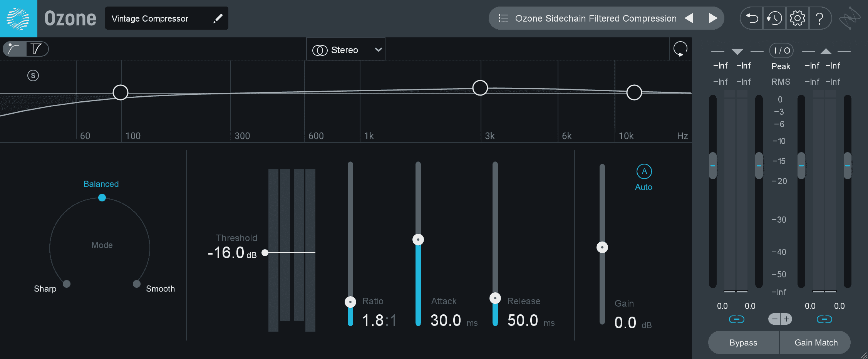The height and width of the screenshot is (359, 868).
Task: Open the help question mark icon
Action: tap(820, 18)
